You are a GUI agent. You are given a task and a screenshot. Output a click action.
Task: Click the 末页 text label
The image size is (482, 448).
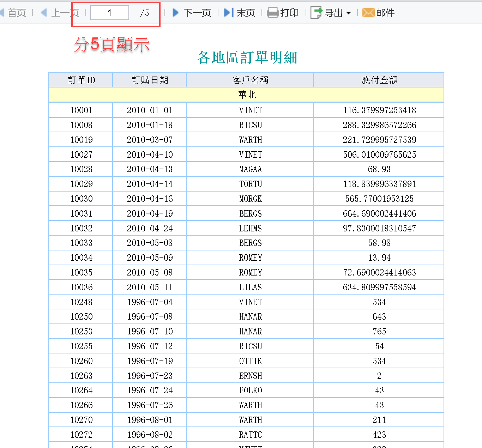coord(246,13)
